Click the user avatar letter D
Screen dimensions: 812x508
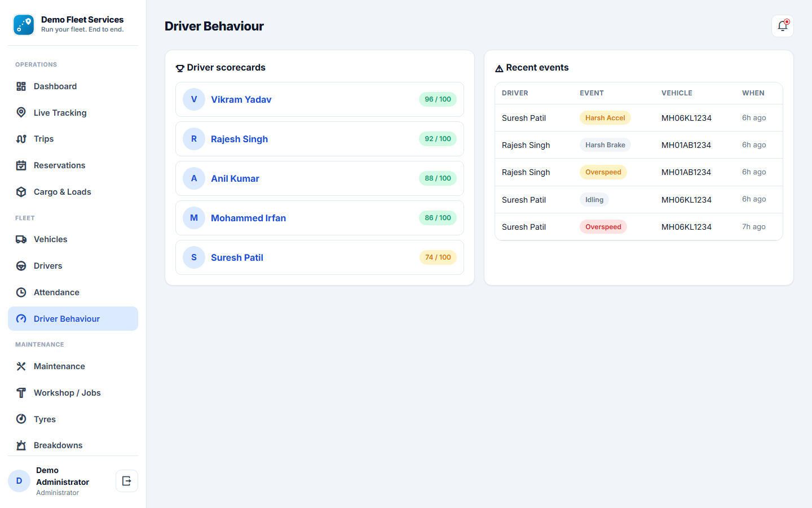click(x=19, y=481)
